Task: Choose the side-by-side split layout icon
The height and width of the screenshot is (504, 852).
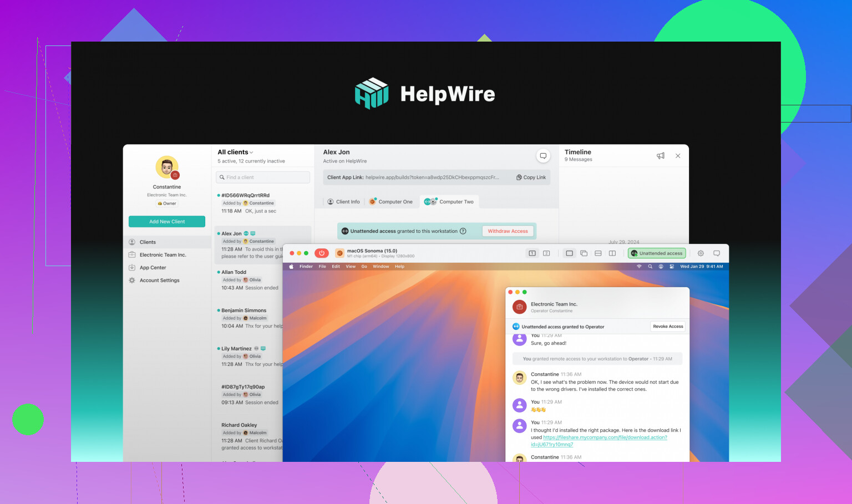Action: tap(612, 253)
